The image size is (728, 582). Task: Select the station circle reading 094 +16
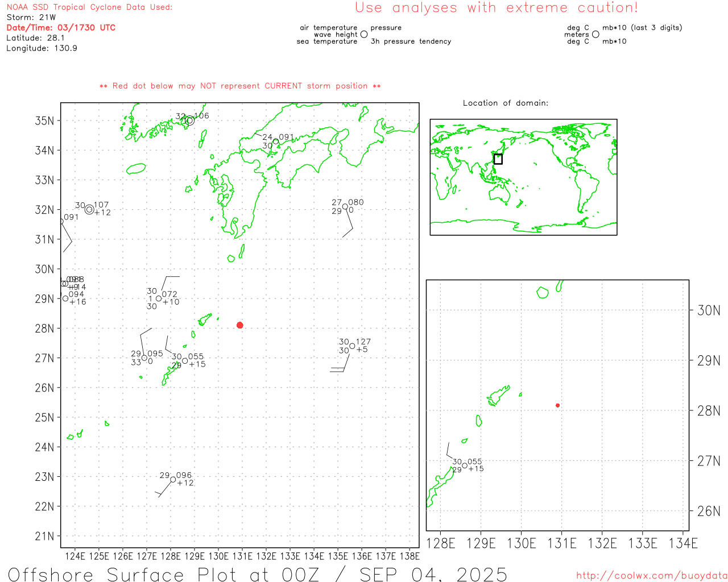click(65, 298)
